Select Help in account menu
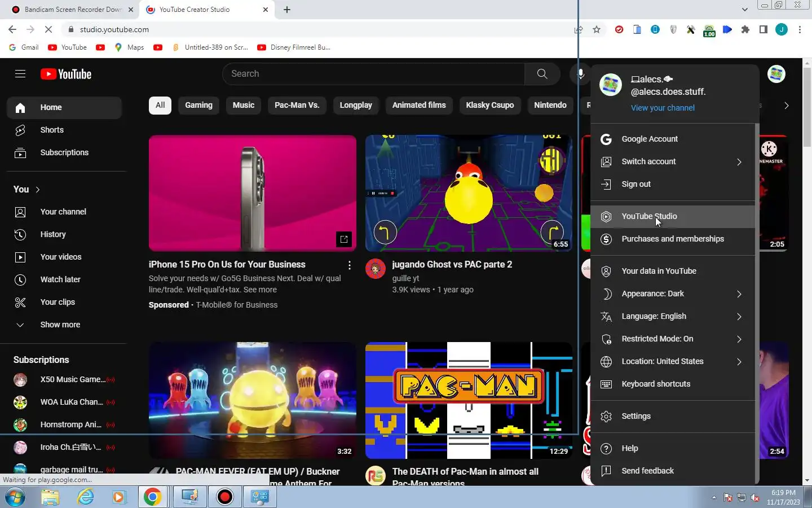 [x=673, y=448]
